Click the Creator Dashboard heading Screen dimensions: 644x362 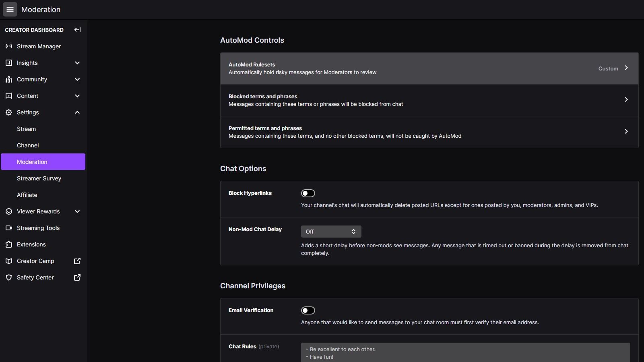[x=34, y=30]
